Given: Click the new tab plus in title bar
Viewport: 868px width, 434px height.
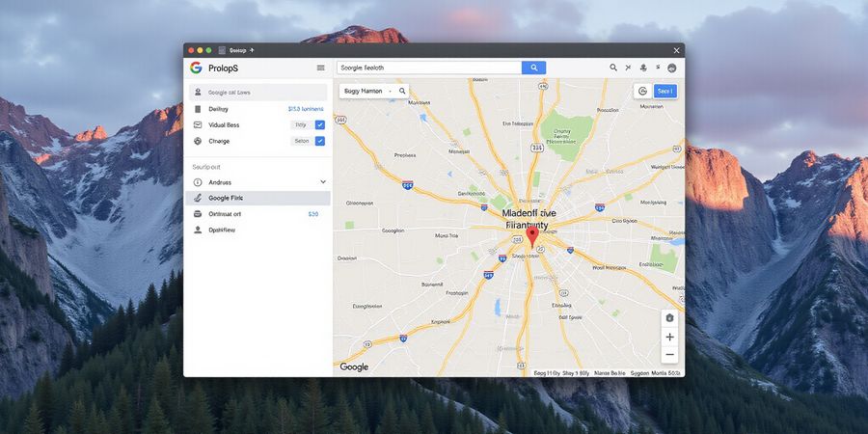Looking at the screenshot, I should pos(252,50).
